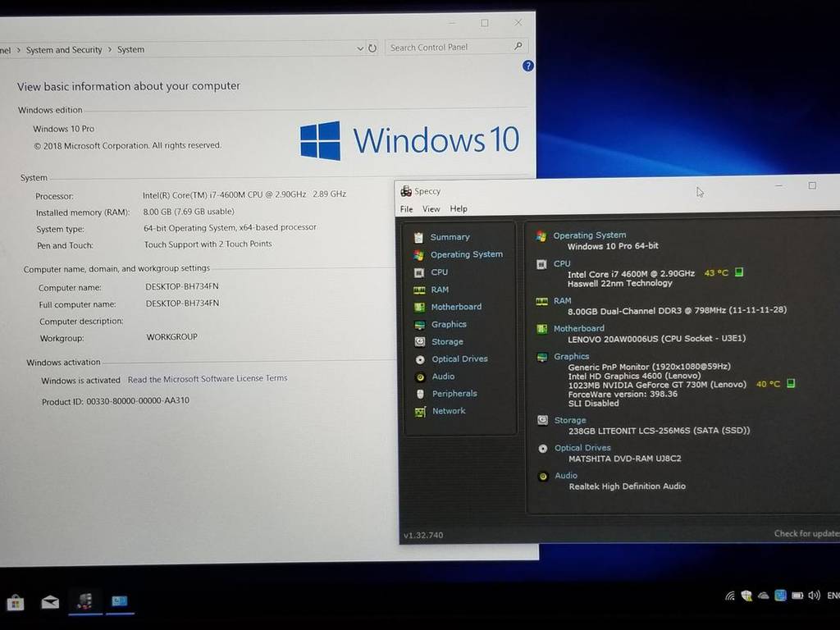
Task: Open Mail app from taskbar
Action: [x=50, y=602]
